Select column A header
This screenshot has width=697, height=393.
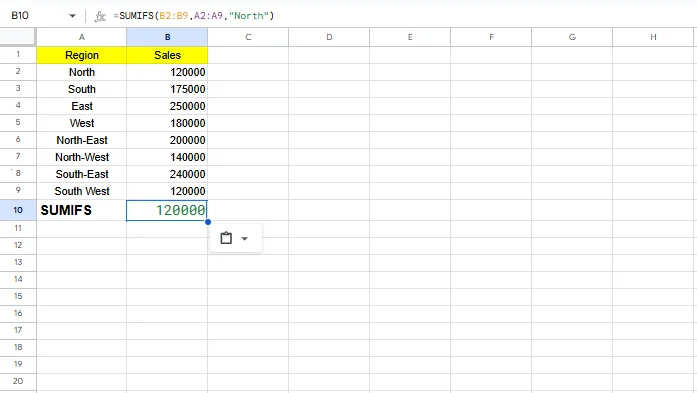tap(82, 37)
